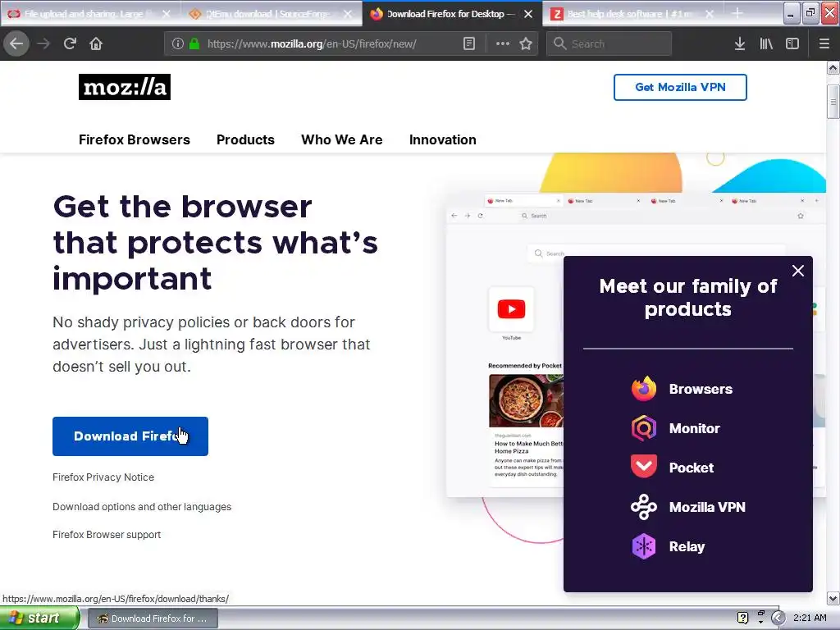Toggle reader view in address bar
This screenshot has height=630, width=840.
click(468, 43)
